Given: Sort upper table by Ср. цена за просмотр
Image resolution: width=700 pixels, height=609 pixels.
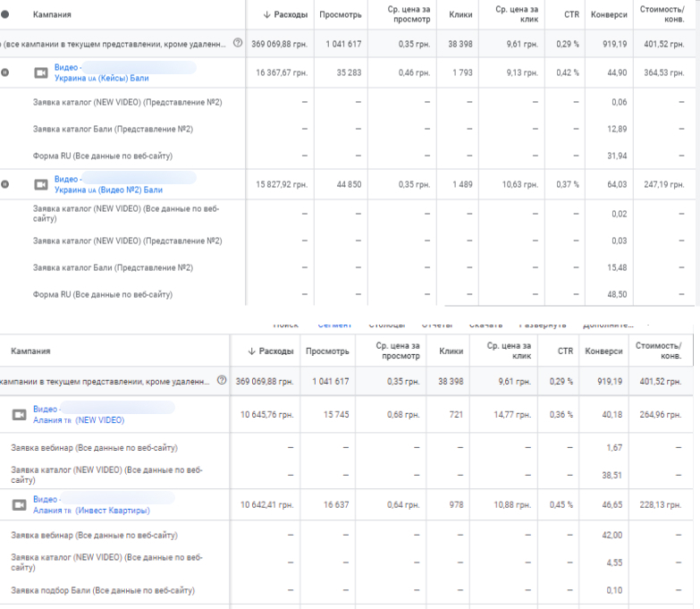Looking at the screenshot, I should [x=409, y=14].
